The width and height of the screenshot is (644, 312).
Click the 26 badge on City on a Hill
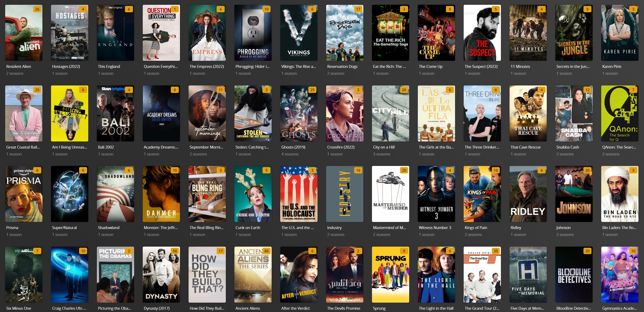[404, 90]
